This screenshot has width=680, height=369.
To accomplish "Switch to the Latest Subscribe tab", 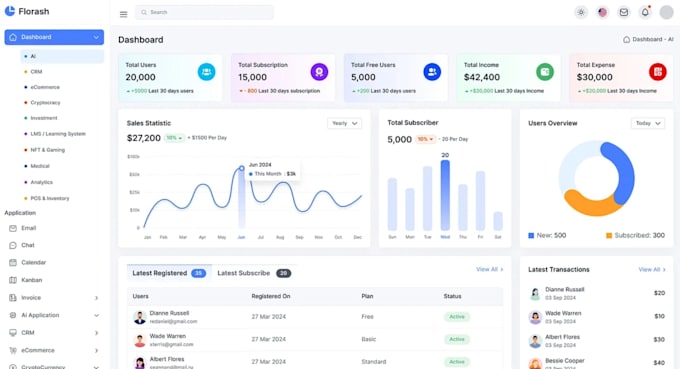I will pos(254,273).
